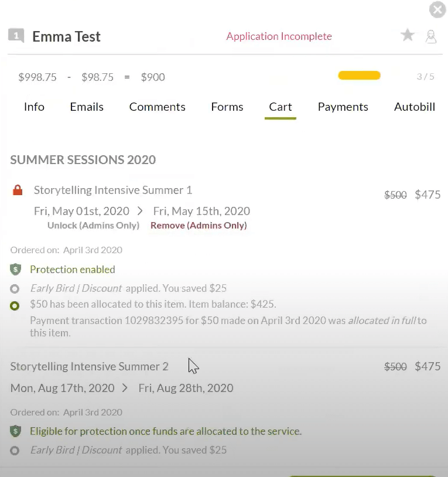The height and width of the screenshot is (477, 448).
Task: Click the shield icon beside Eligible for protection
Action: point(16,431)
